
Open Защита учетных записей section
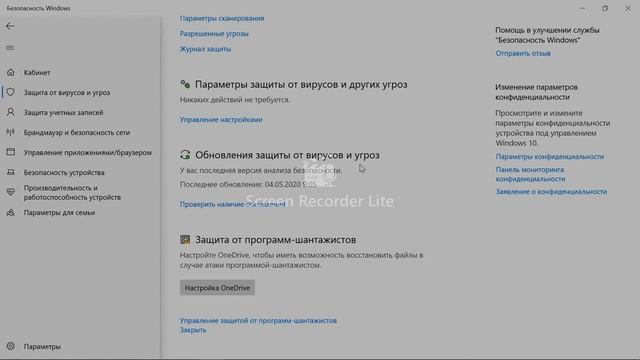point(64,112)
